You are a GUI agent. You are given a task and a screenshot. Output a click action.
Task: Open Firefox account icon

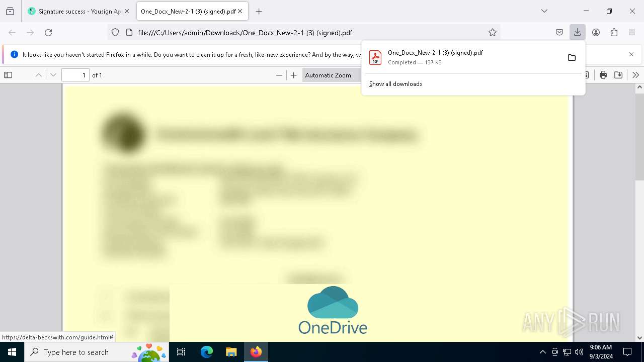[x=596, y=32]
